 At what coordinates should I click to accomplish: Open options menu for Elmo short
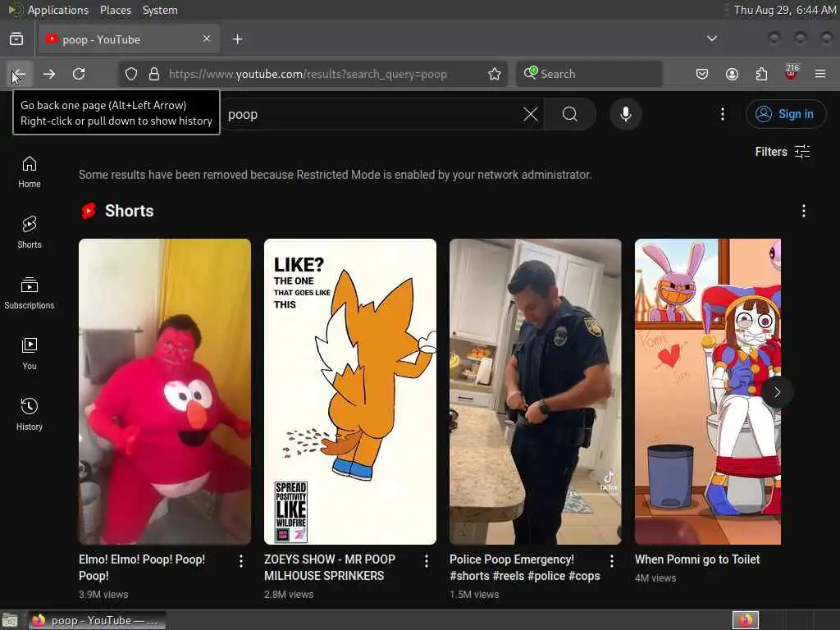pyautogui.click(x=241, y=561)
